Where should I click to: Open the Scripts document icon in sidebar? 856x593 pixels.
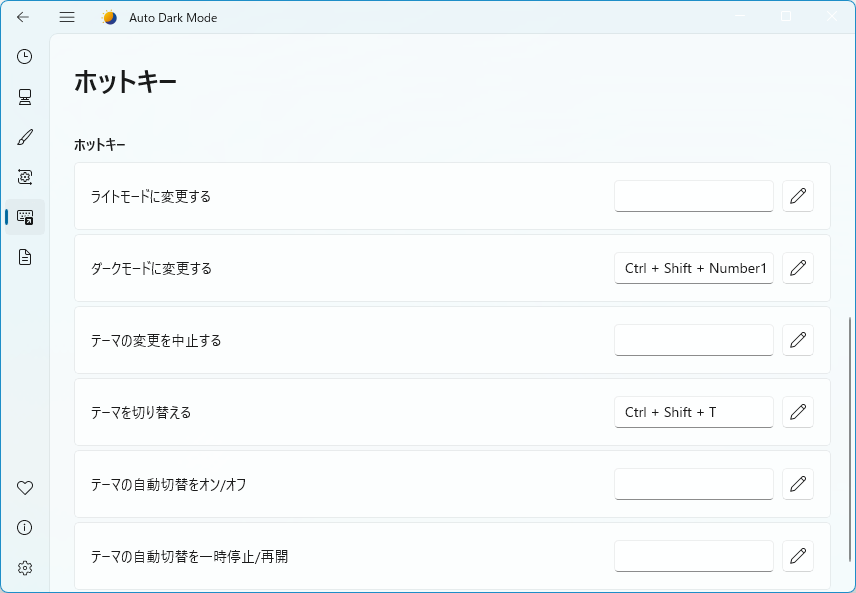[25, 257]
